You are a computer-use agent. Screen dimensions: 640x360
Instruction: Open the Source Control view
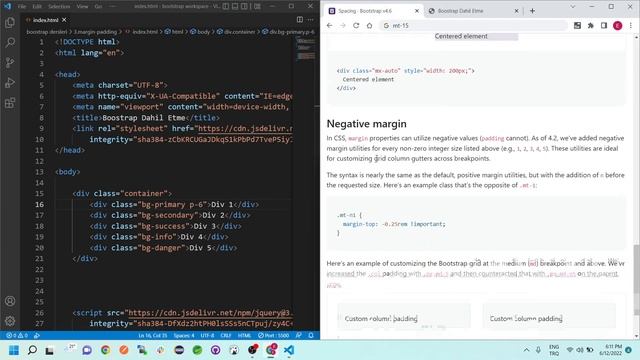[10, 62]
